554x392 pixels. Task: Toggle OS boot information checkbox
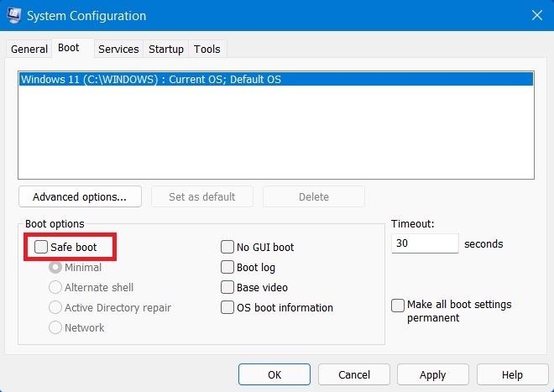coord(227,307)
